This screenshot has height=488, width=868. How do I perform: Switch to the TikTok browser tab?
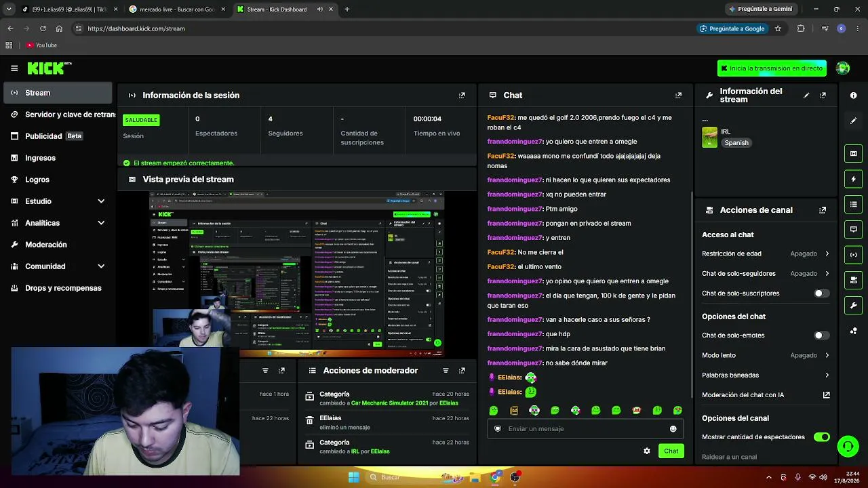coord(70,9)
